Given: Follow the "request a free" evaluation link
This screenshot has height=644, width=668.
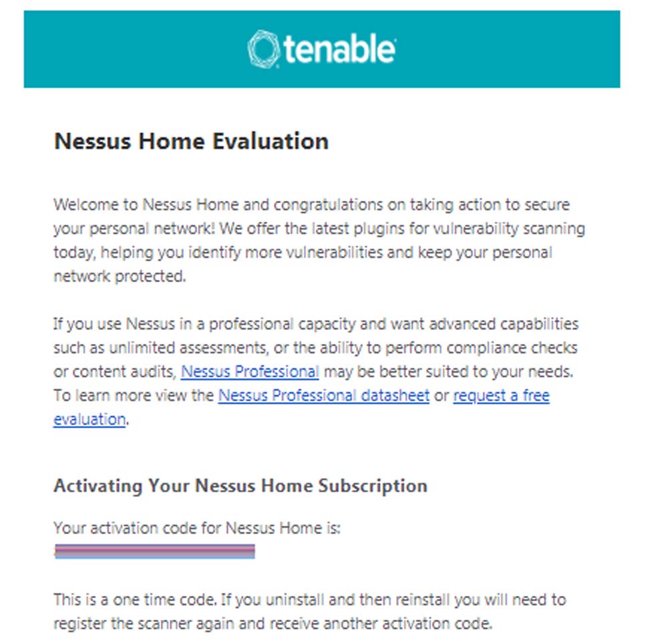Looking at the screenshot, I should (501, 395).
